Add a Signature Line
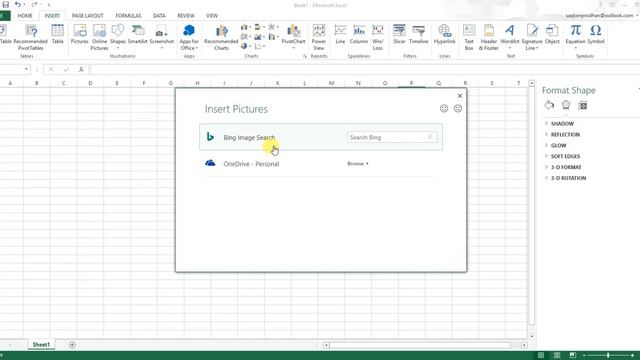Screen dimensions: 640x360 click(532, 37)
